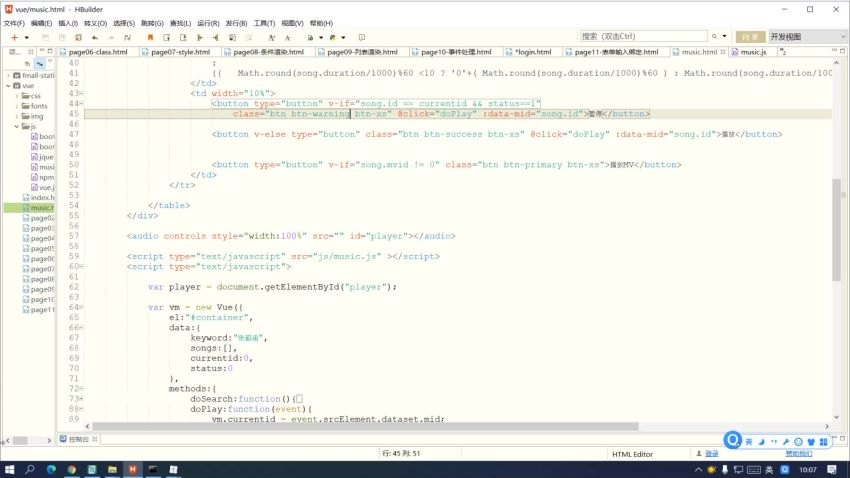Switch to page06-class.html tab
The width and height of the screenshot is (850, 478).
pyautogui.click(x=98, y=52)
